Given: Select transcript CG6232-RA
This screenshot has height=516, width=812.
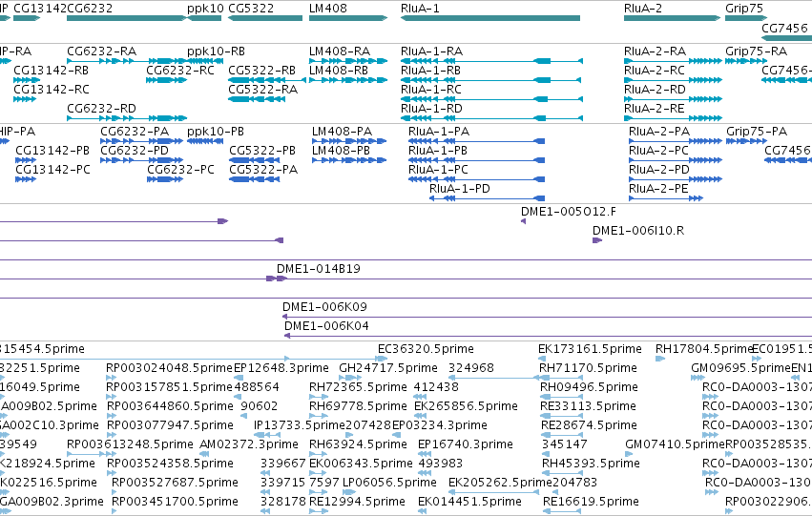Looking at the screenshot, I should click(x=127, y=61).
